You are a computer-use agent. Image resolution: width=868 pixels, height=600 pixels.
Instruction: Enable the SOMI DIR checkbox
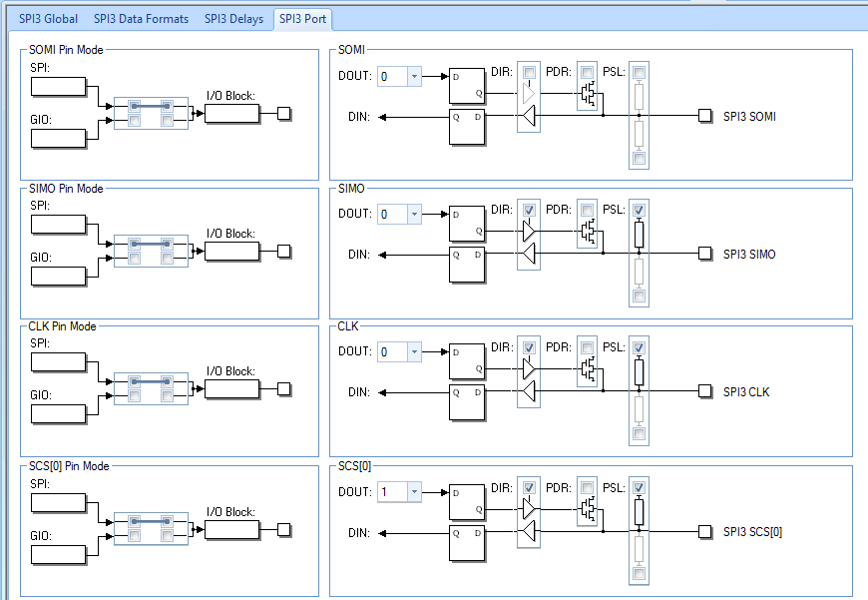(x=529, y=72)
